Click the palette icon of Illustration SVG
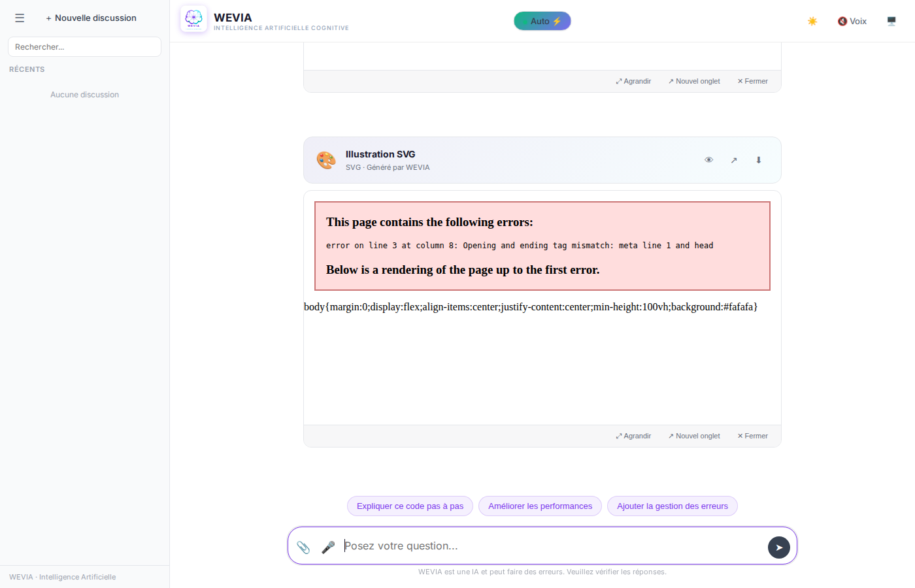The image size is (915, 588). click(x=326, y=160)
